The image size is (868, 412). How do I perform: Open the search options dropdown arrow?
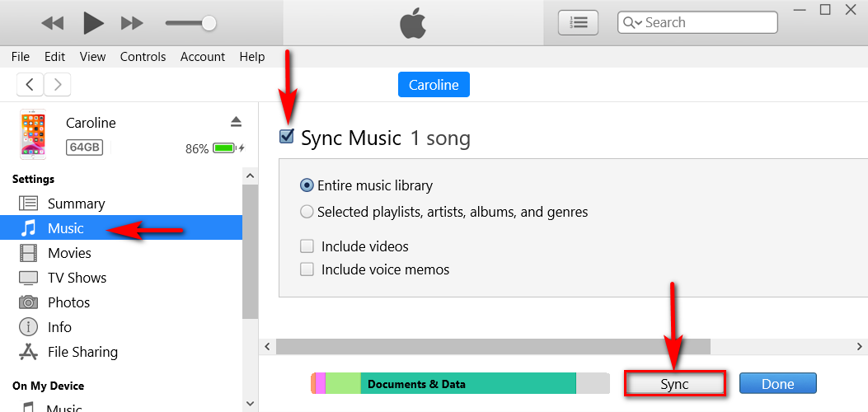[x=631, y=23]
